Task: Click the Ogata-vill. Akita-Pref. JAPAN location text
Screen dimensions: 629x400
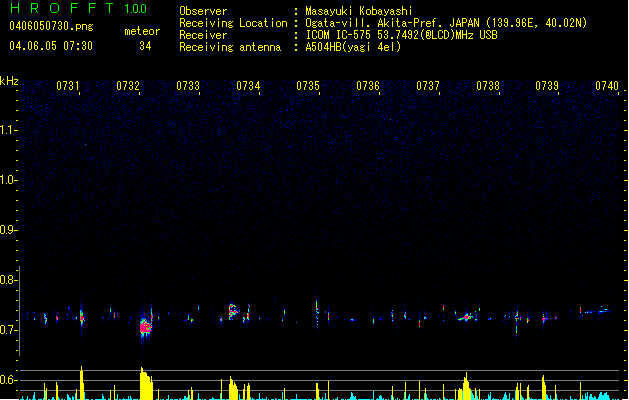Action: pyautogui.click(x=446, y=23)
